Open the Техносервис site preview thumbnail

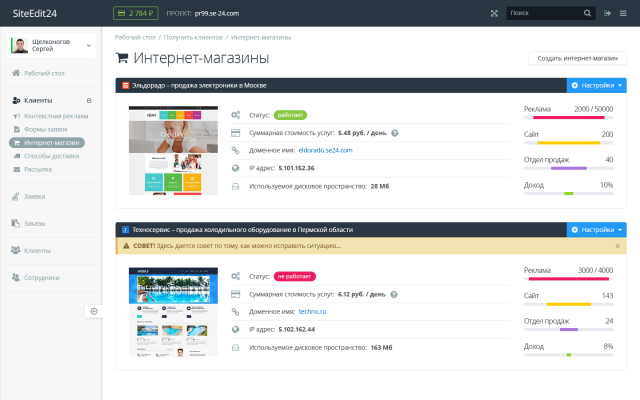(x=173, y=312)
